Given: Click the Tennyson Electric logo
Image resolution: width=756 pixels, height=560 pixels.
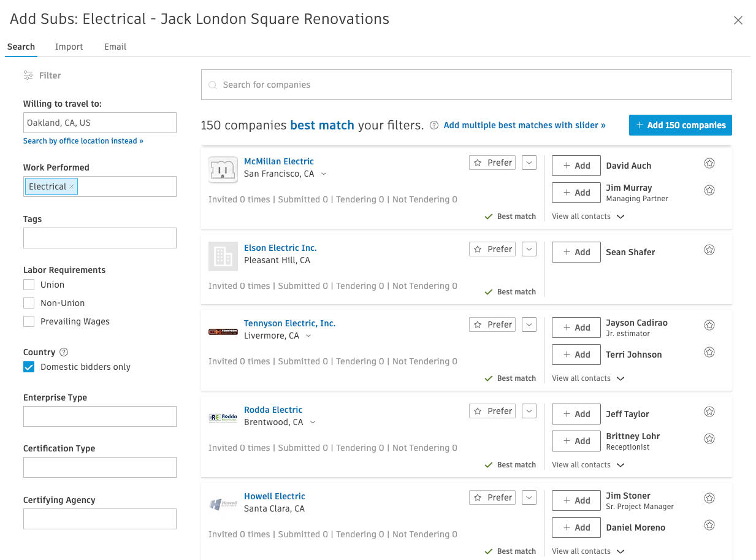Looking at the screenshot, I should [x=223, y=332].
